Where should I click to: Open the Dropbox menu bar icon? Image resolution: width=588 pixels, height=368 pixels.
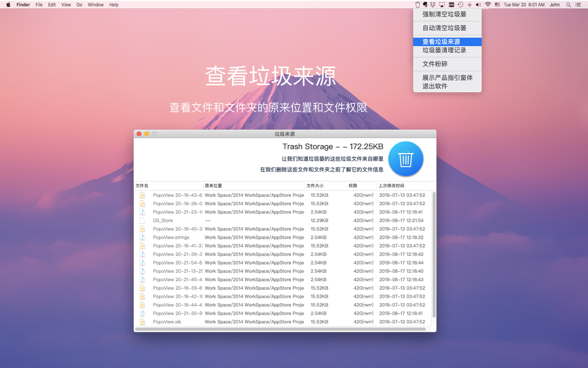pyautogui.click(x=433, y=5)
